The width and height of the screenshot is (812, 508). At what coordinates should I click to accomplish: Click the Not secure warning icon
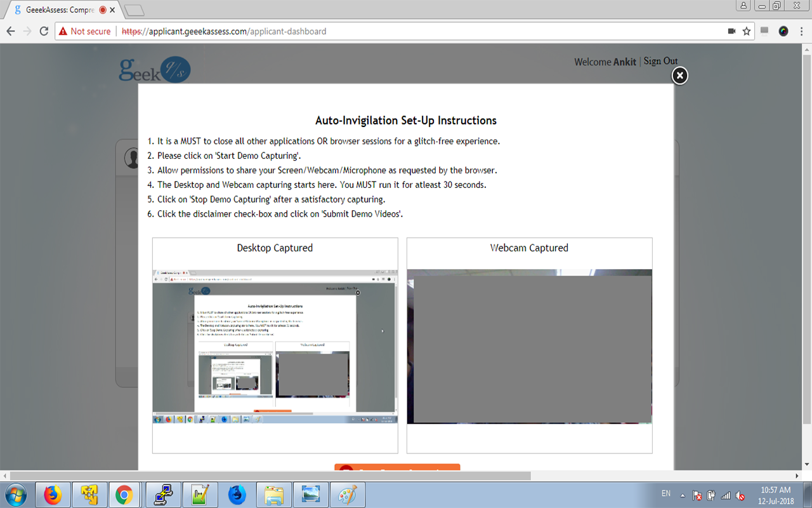[62, 31]
